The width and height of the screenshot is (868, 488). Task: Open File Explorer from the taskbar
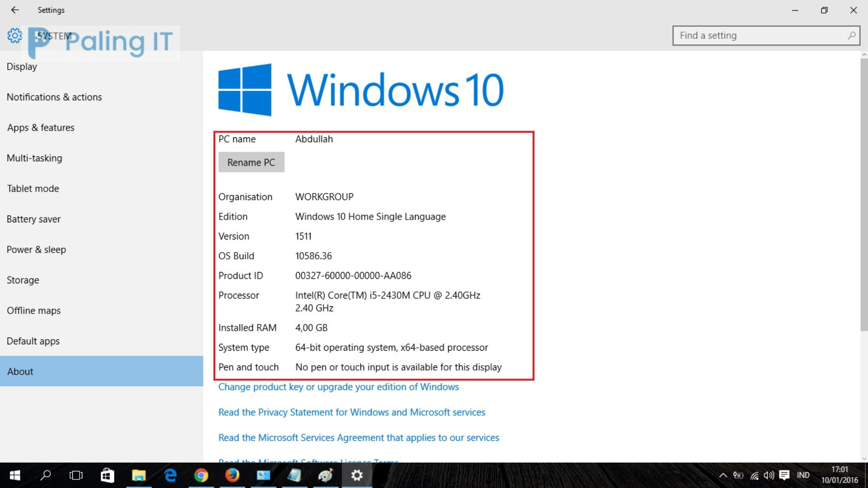(x=138, y=475)
